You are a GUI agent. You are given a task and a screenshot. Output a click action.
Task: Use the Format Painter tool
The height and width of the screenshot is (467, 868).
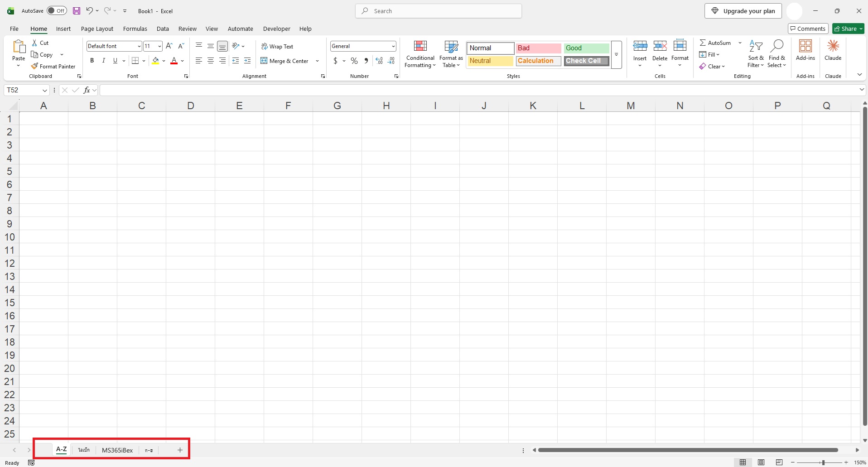pyautogui.click(x=53, y=66)
